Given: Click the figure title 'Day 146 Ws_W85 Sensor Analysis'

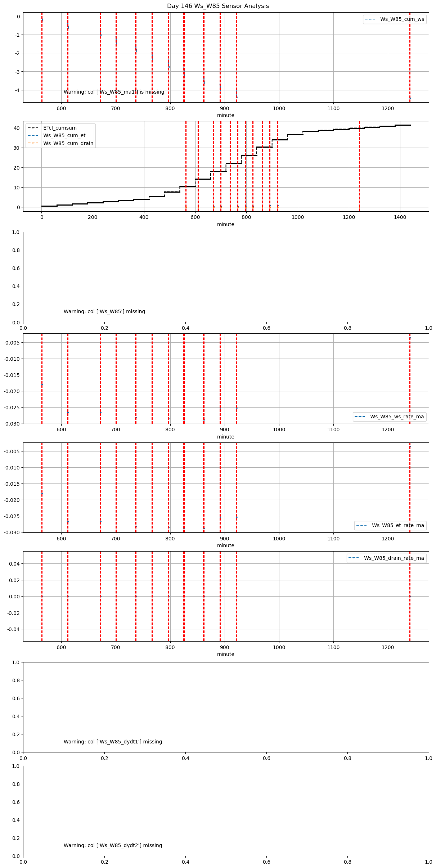Looking at the screenshot, I should coord(218,6).
